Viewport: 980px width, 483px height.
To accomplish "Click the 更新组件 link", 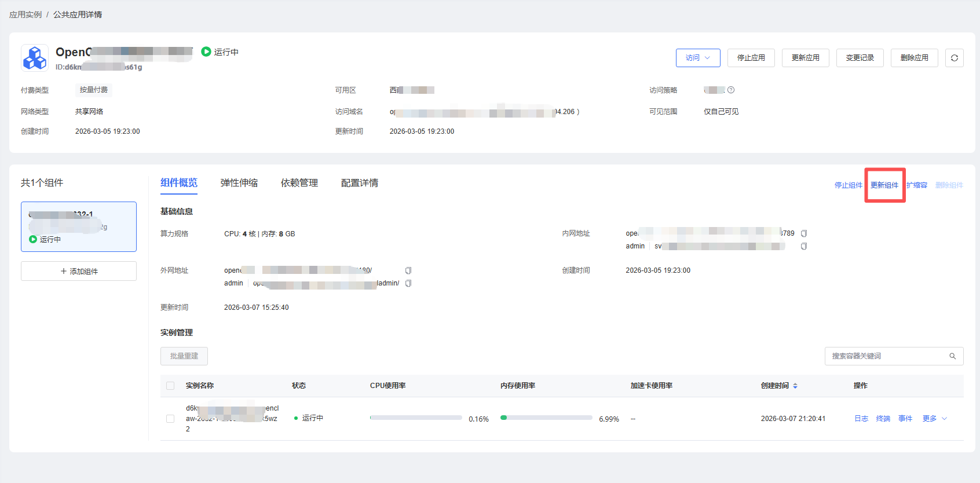I will (884, 185).
